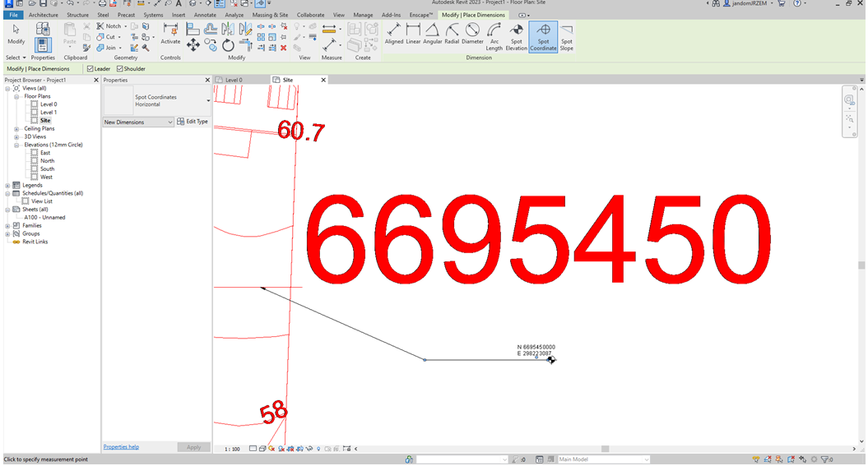The height and width of the screenshot is (466, 868).
Task: Close the Project Browser panel
Action: pyautogui.click(x=95, y=81)
